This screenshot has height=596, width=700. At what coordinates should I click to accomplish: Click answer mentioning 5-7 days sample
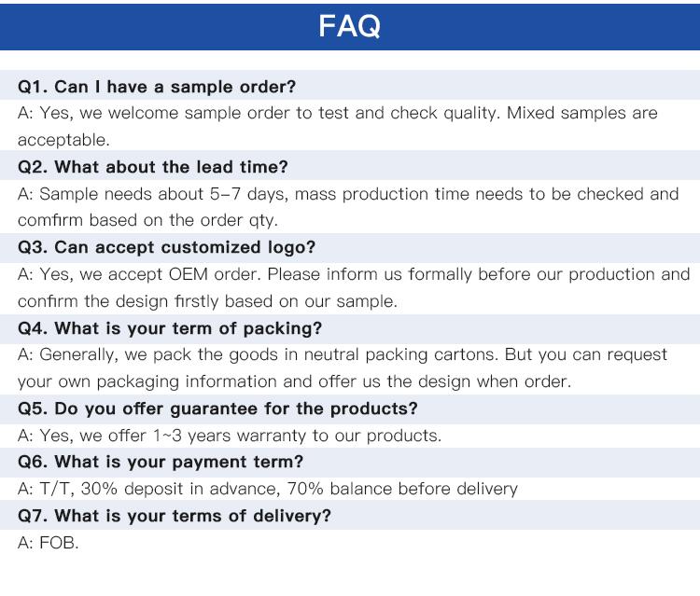click(x=348, y=194)
